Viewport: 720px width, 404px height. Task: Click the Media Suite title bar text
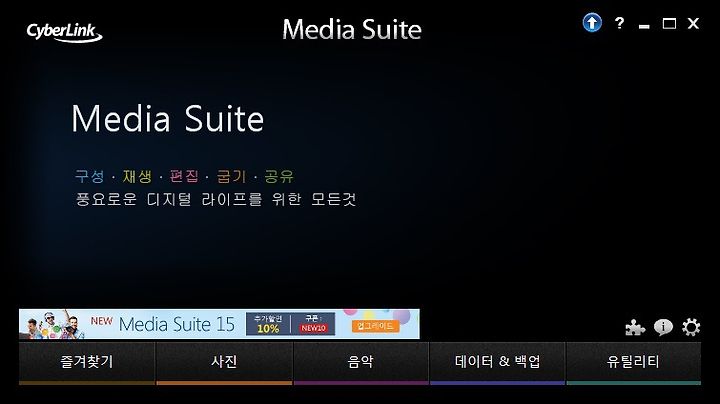pos(352,30)
